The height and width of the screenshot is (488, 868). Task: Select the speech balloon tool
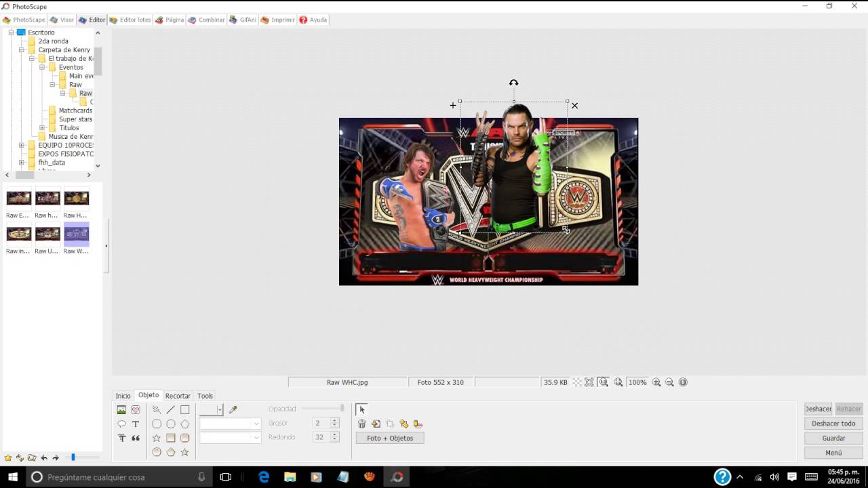(121, 424)
